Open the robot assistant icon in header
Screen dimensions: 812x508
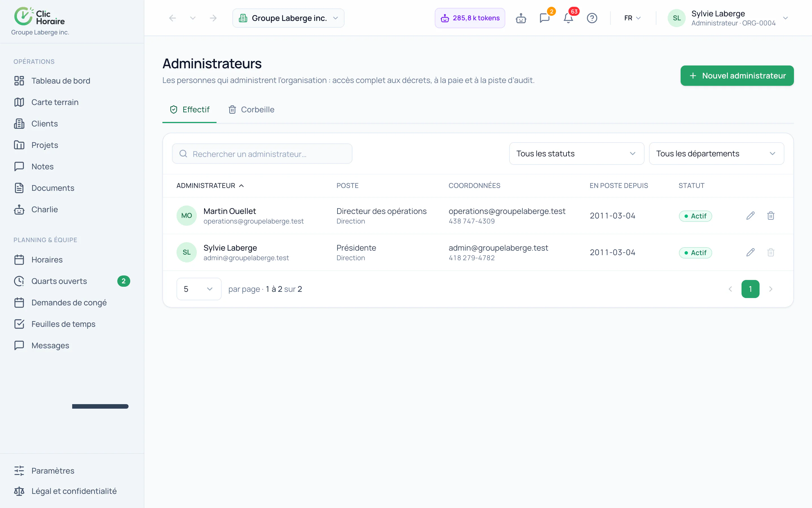click(x=521, y=18)
